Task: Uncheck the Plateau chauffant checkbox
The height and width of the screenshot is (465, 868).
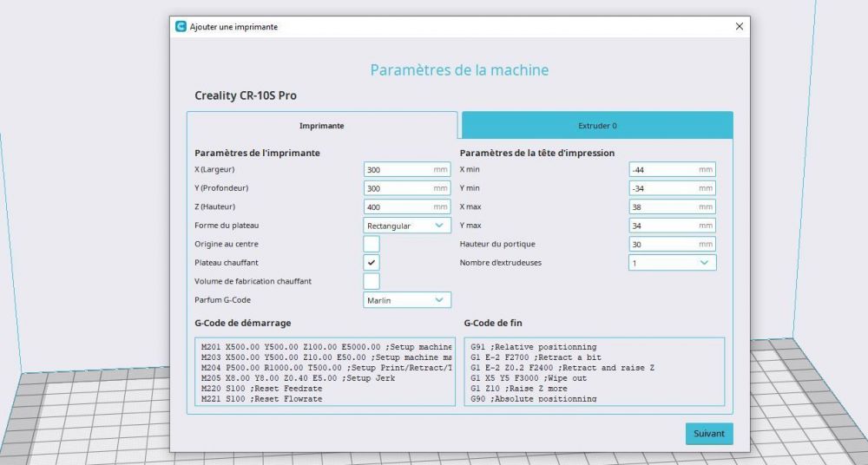Action: [x=372, y=262]
